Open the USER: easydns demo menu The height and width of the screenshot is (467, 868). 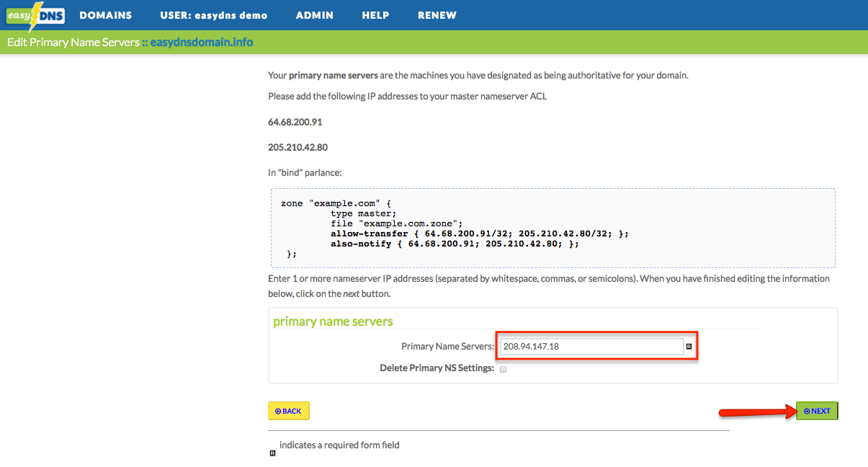(213, 14)
